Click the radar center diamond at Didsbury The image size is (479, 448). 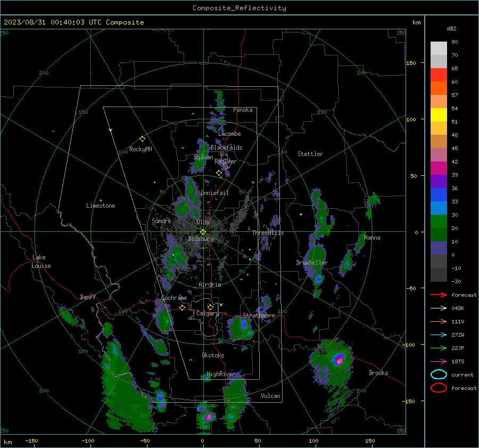[x=203, y=232]
